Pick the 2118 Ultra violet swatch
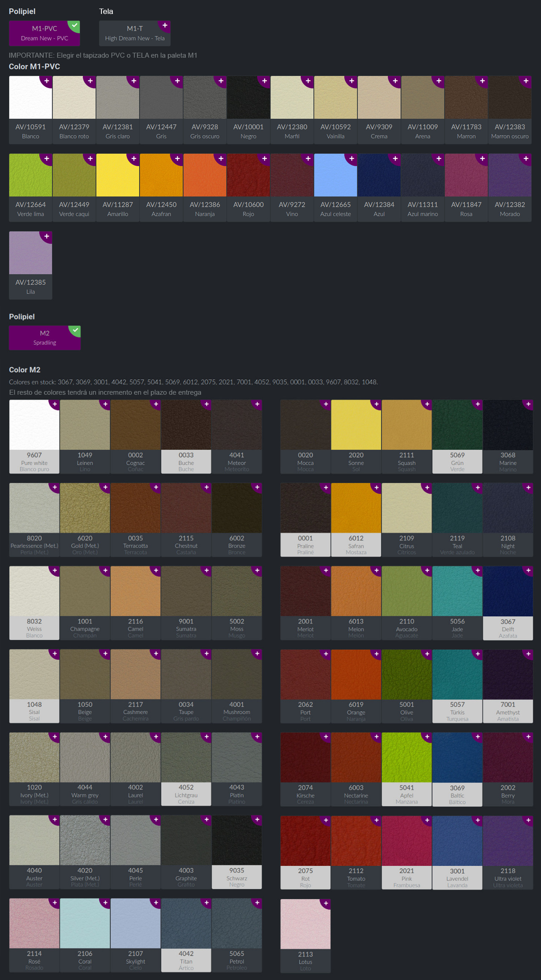The image size is (541, 980). pyautogui.click(x=508, y=841)
